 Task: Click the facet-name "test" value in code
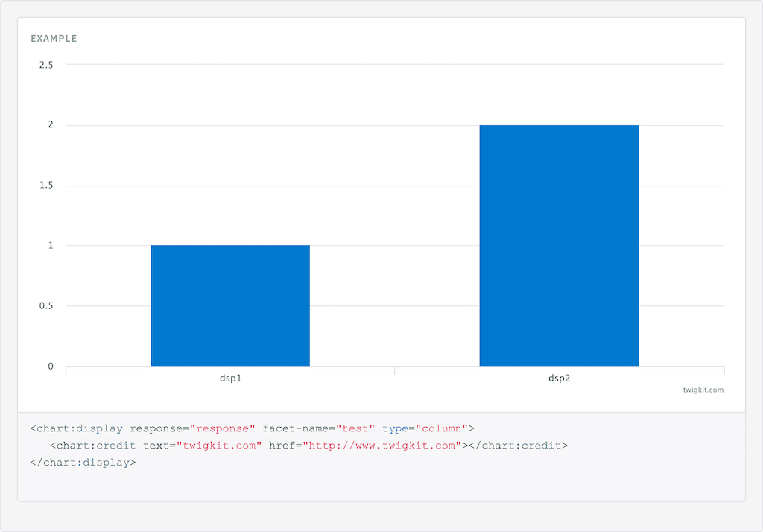(355, 429)
